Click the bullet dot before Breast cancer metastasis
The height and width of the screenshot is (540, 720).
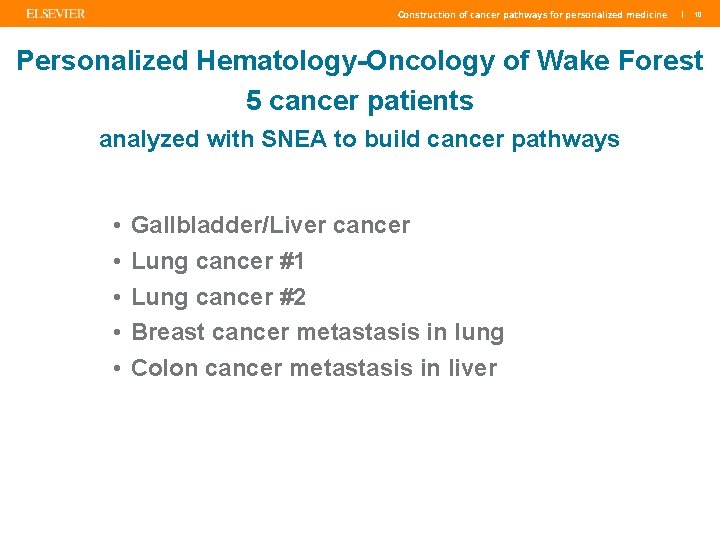117,333
